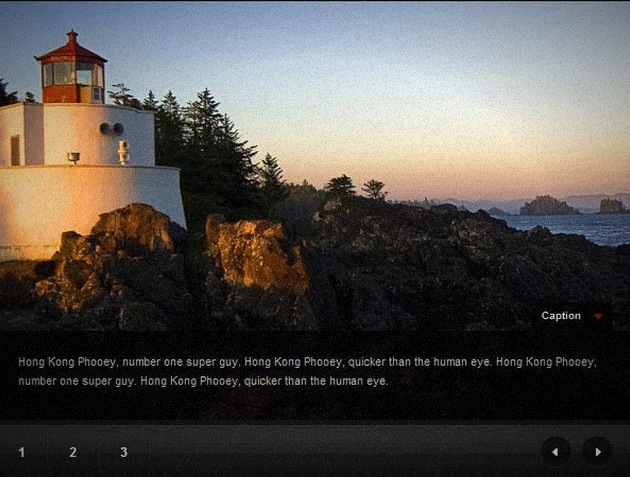Advance to the next slide with right arrow

click(x=597, y=452)
